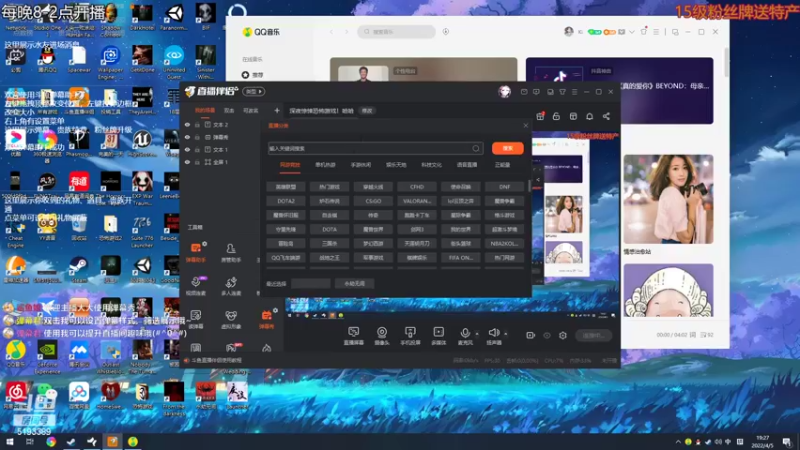Click the search magnifier inside the keyword field
Image resolution: width=800 pixels, height=450 pixels.
pos(476,148)
